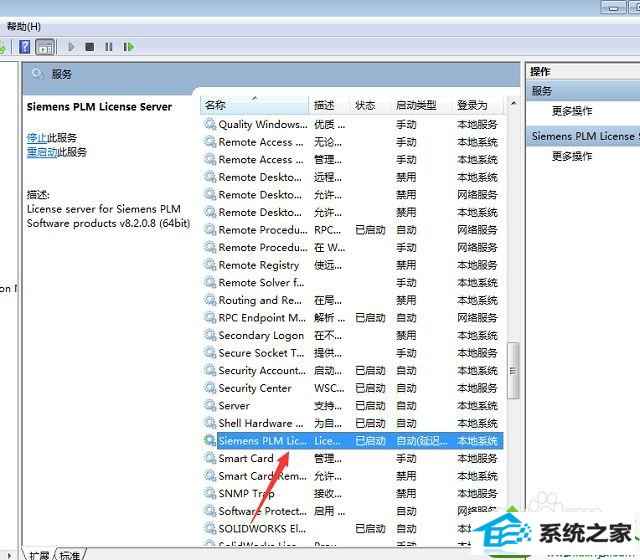640x560 pixels.
Task: Click 更多操作 under 服务 in actions pane
Action: 572,111
